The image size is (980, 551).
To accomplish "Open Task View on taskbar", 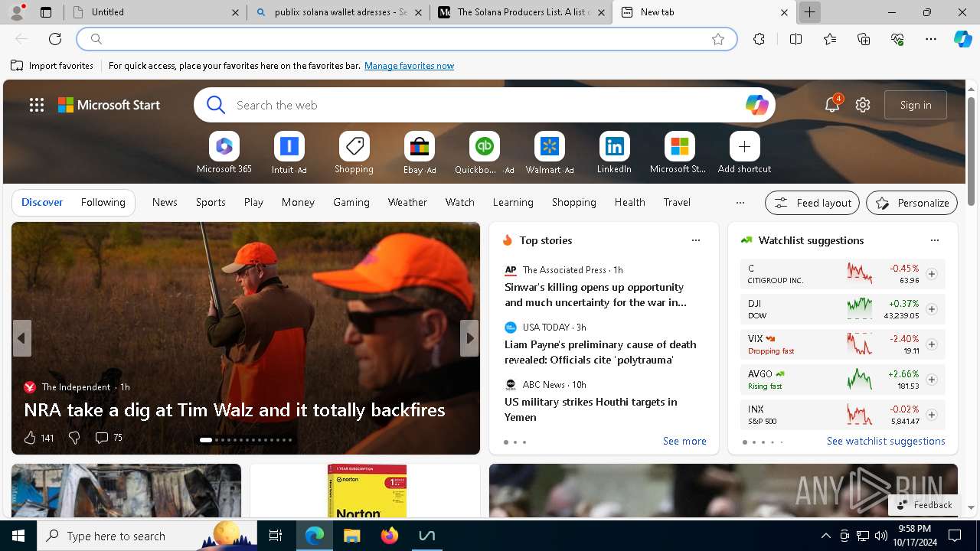I will coord(276,536).
